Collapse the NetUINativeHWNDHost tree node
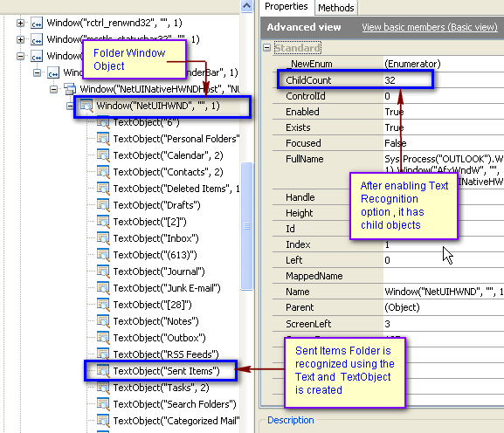The width and height of the screenshot is (504, 433). pos(53,89)
